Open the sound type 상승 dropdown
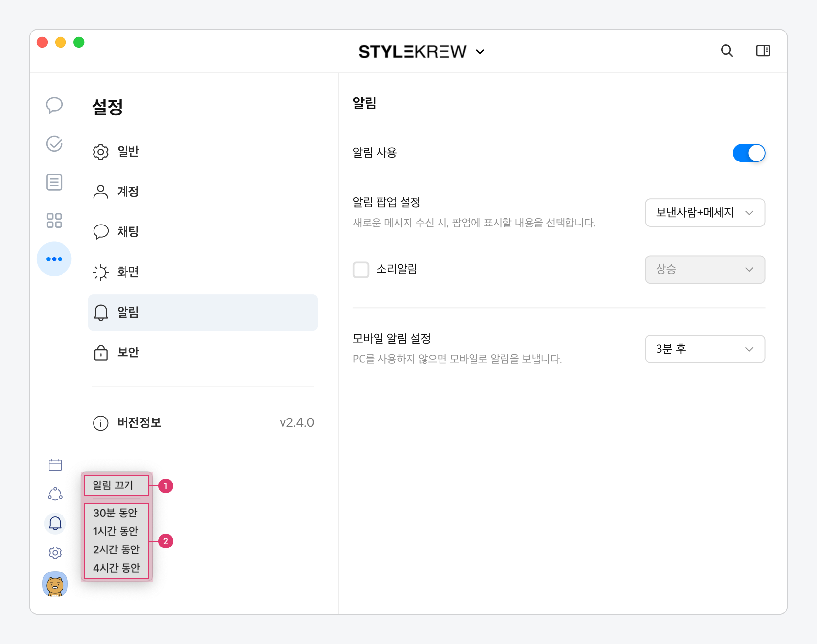Viewport: 817px width, 644px height. 705,269
